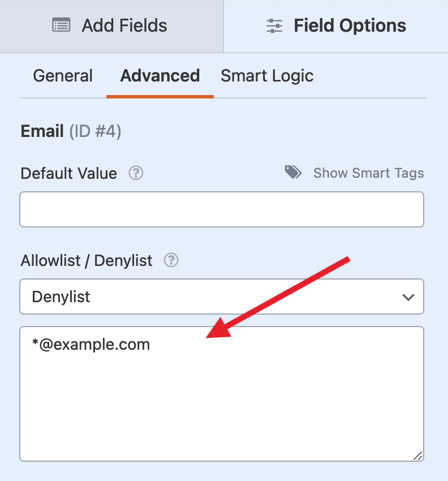Open the General sub-tab
This screenshot has width=448, height=481.
tap(63, 76)
